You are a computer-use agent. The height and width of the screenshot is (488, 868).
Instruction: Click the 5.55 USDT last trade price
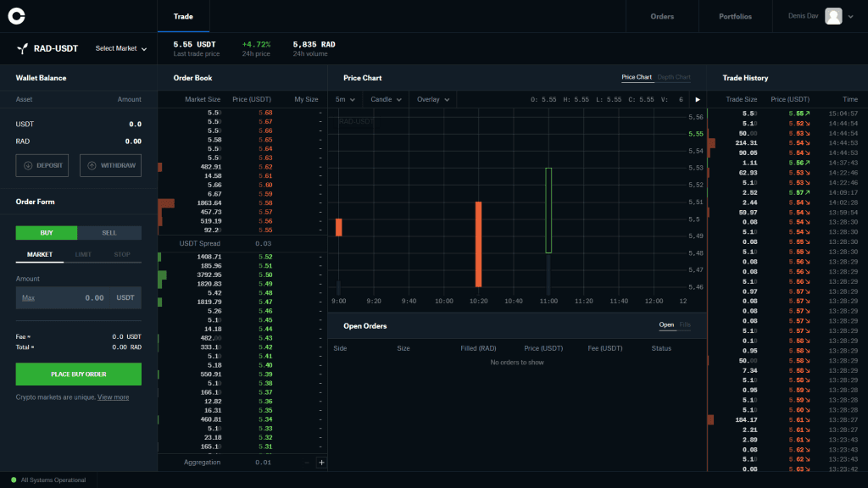click(194, 44)
